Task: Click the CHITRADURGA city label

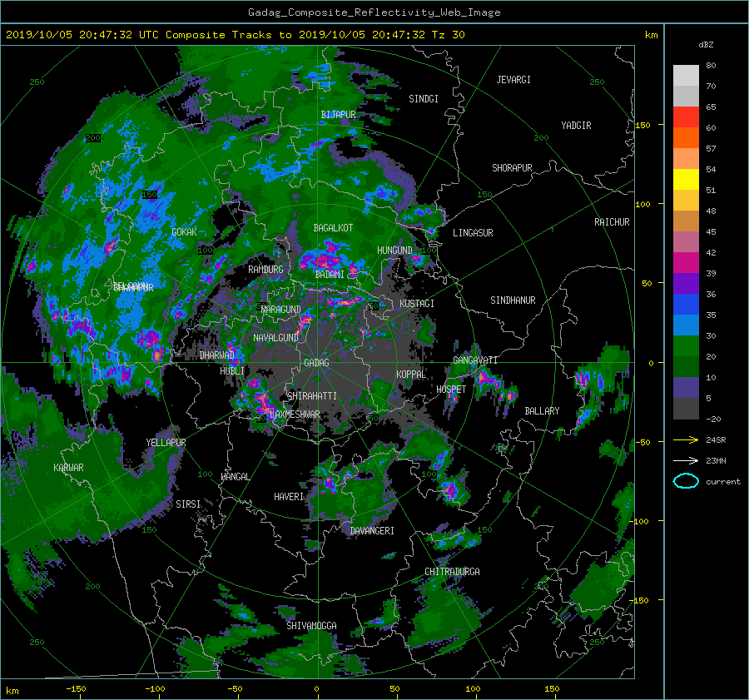Action: click(452, 572)
